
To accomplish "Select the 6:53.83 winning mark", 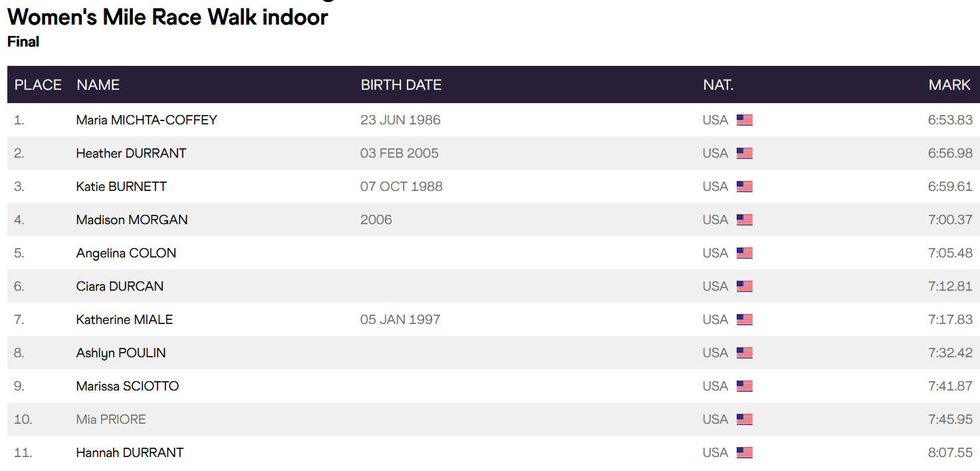I will pos(950,120).
